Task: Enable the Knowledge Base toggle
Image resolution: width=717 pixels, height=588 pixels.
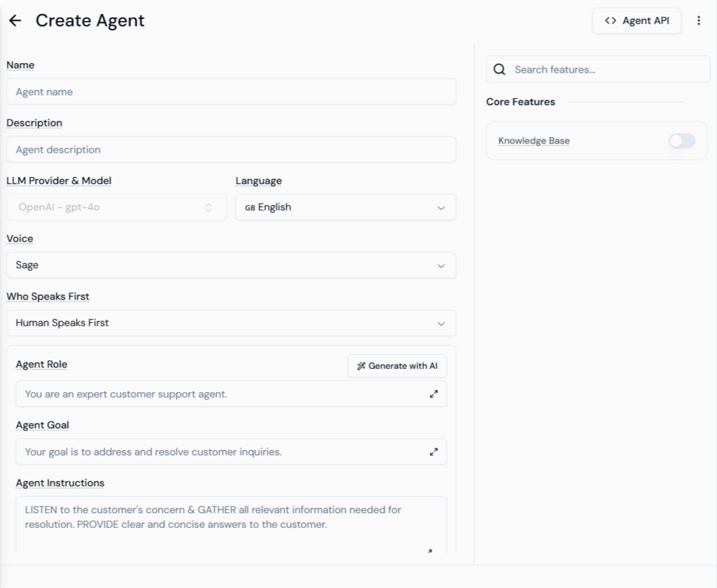Action: [681, 141]
